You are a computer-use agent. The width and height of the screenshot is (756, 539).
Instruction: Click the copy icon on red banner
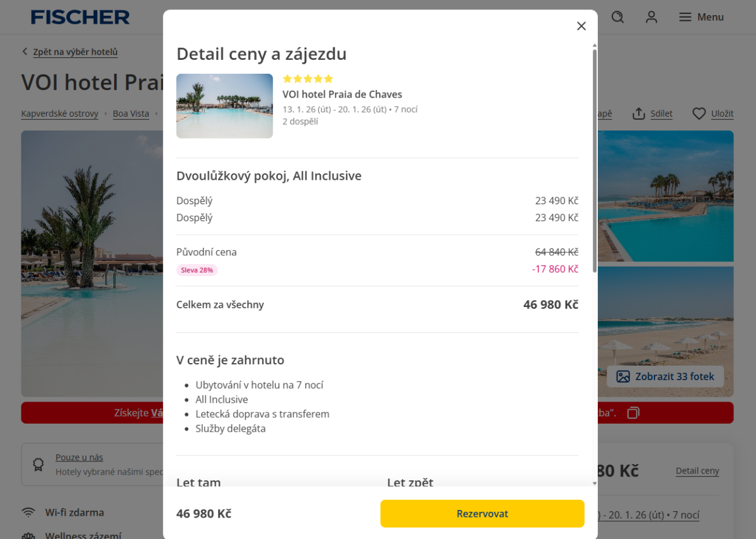pos(633,413)
